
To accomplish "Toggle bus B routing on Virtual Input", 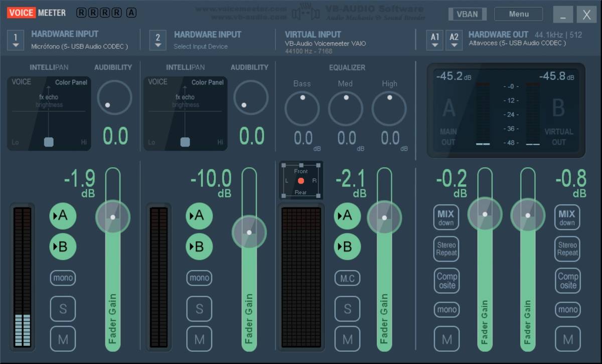I will [348, 246].
